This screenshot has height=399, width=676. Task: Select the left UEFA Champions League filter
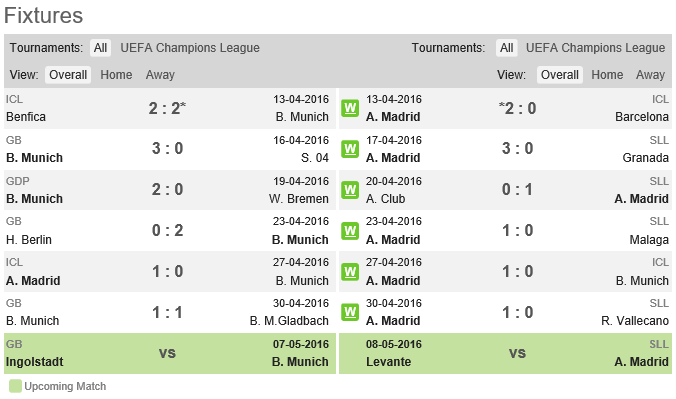190,48
